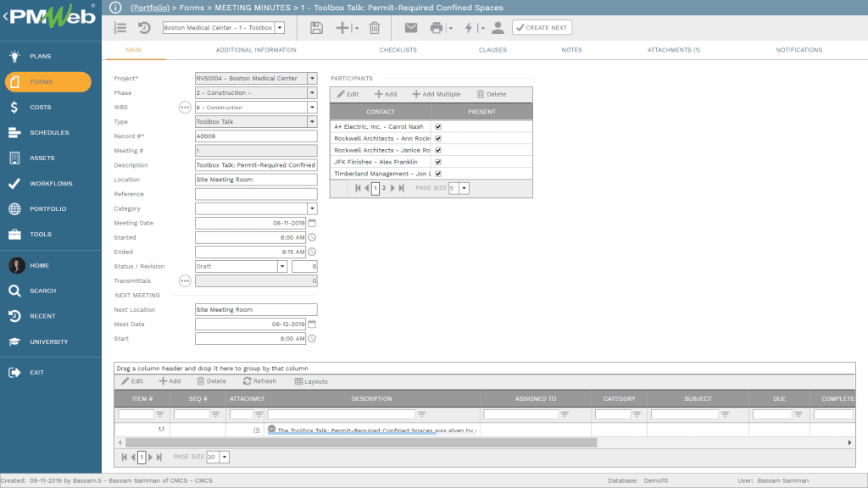Send email using the envelope icon
This screenshot has height=488, width=868.
click(x=411, y=28)
